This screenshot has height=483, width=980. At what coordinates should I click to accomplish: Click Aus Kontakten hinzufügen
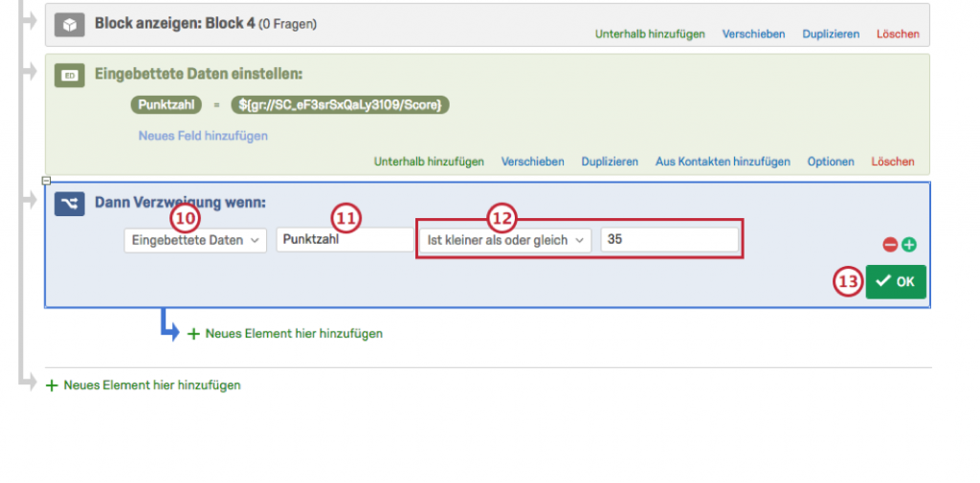pos(723,162)
